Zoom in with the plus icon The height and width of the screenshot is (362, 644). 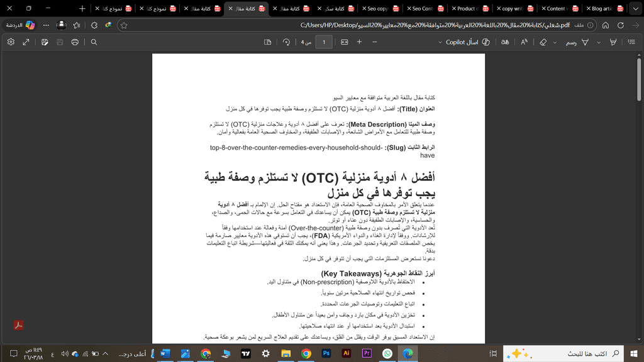359,42
